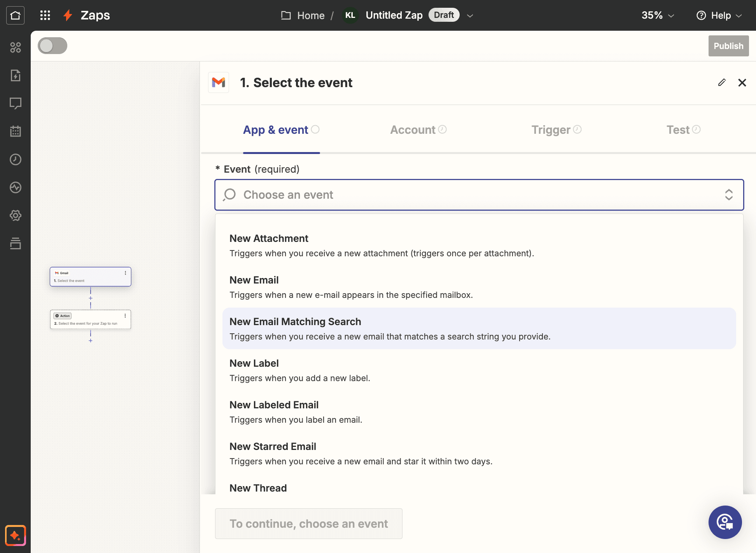This screenshot has width=756, height=553.
Task: Open the apps grid menu
Action: [x=45, y=15]
